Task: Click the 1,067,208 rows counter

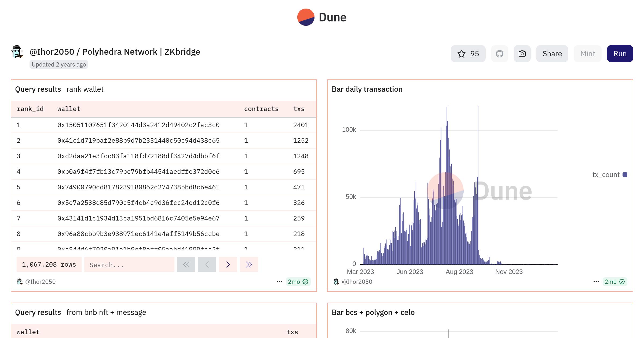Action: click(x=49, y=264)
